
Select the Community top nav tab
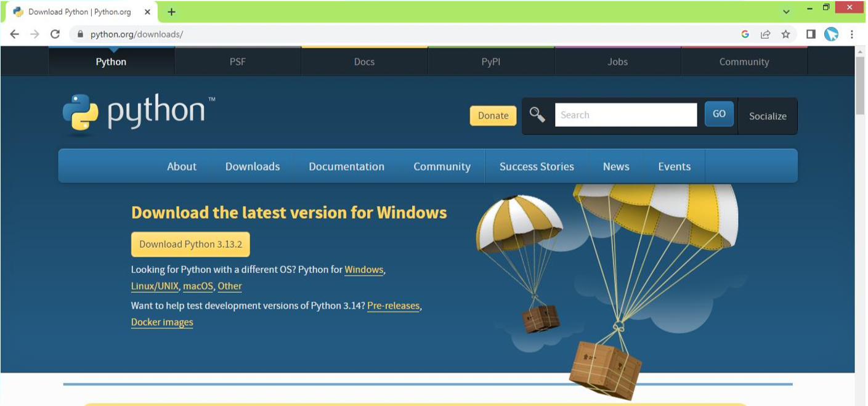pyautogui.click(x=744, y=62)
